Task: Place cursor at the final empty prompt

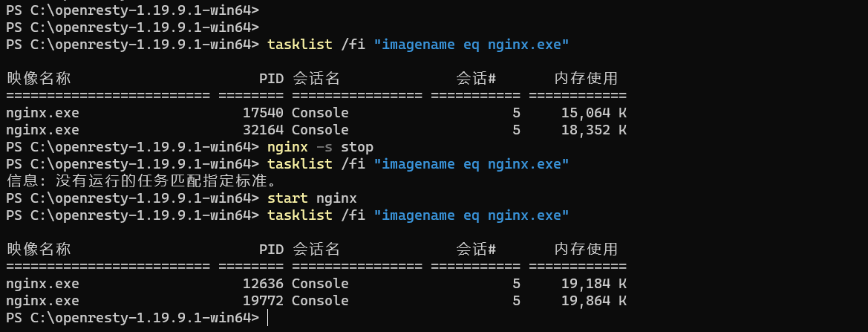Action: 267,318
